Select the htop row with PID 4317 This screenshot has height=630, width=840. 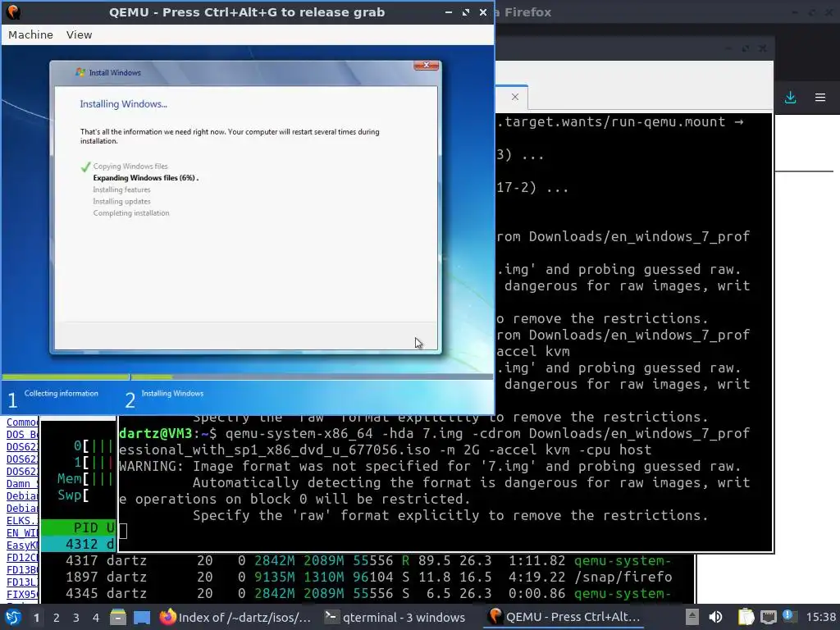coord(368,561)
